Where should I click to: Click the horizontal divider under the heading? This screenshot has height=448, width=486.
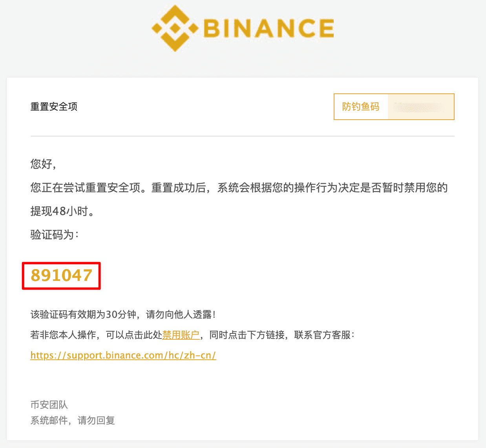click(243, 136)
